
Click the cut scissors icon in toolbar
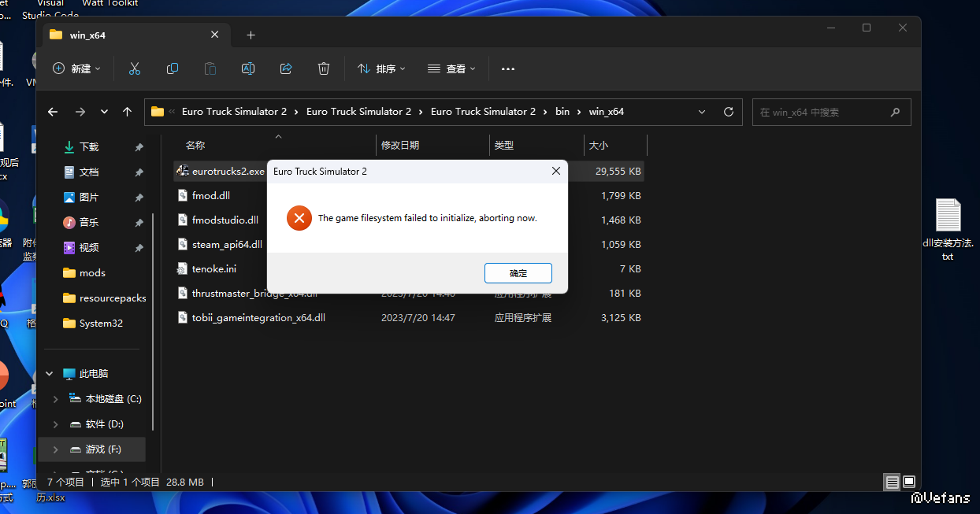coord(135,69)
